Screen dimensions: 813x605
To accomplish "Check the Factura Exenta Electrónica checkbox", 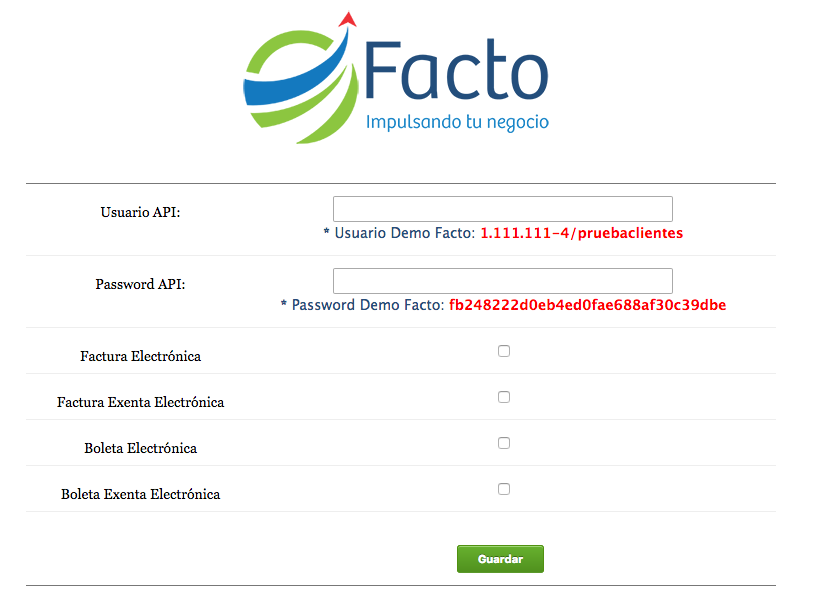I will click(x=504, y=397).
